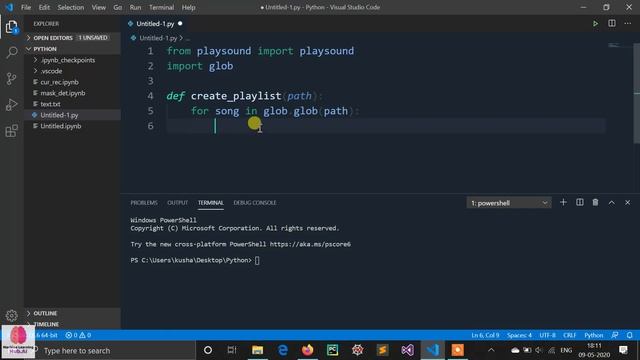Open mask_det.ipynb in the explorer
640x360 pixels.
pos(72,93)
